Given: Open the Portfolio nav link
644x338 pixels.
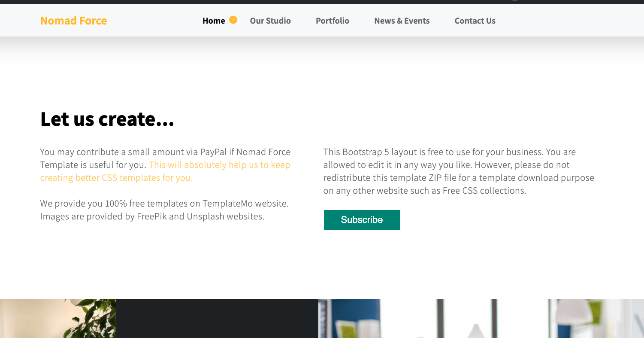Looking at the screenshot, I should pos(333,21).
